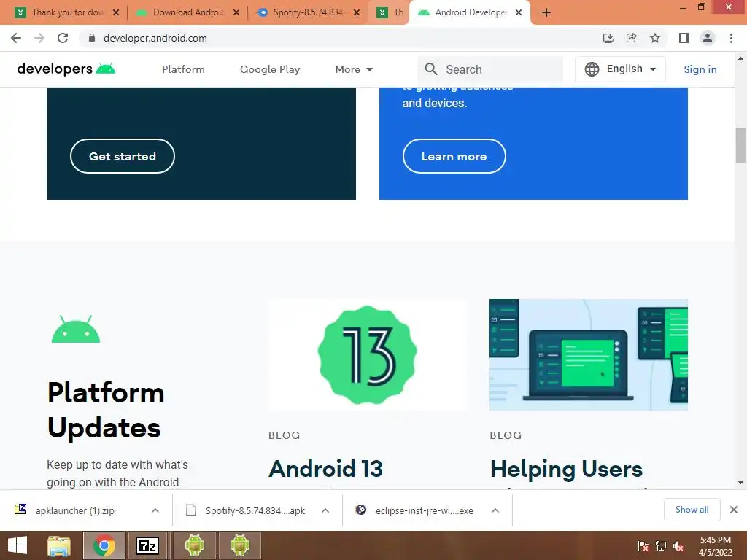Go forward in browser history

[x=39, y=38]
